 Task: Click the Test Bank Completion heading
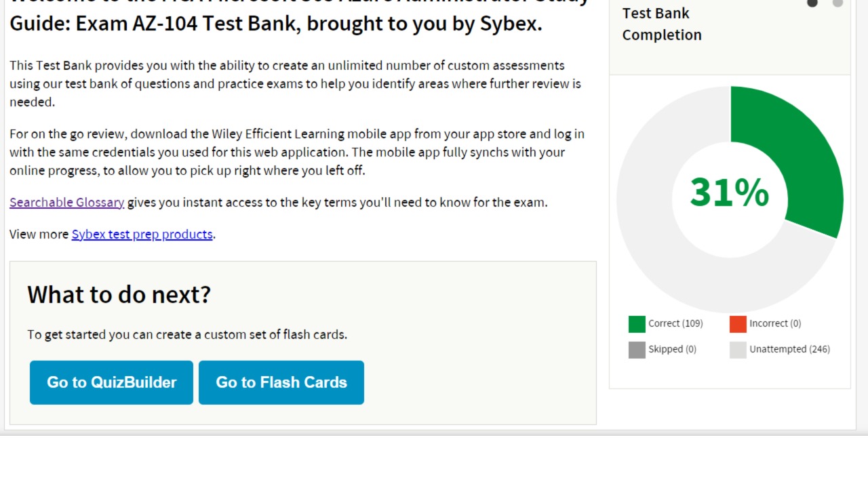coord(661,24)
